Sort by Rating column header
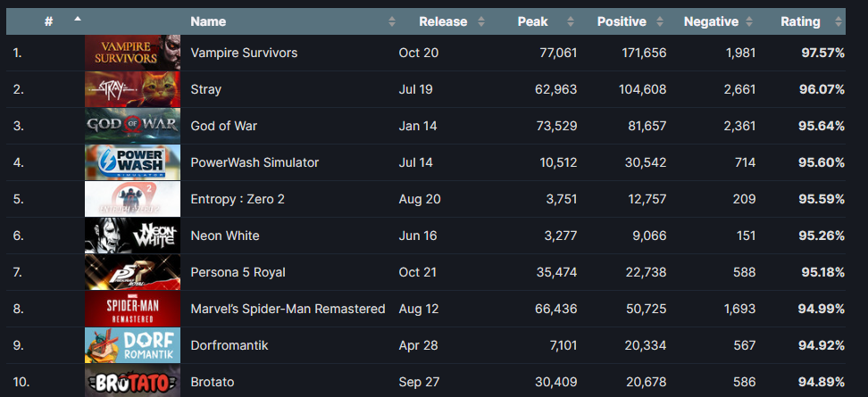The height and width of the screenshot is (397, 868). pyautogui.click(x=800, y=21)
